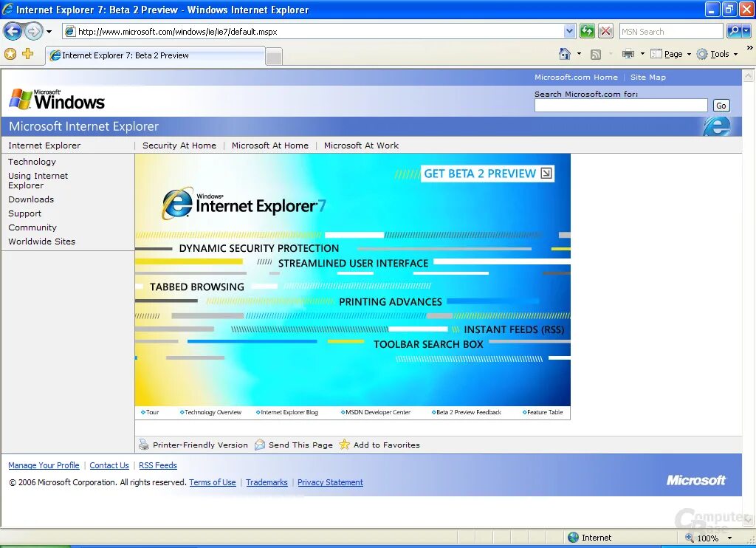Click the Privacy Statement link
Image resolution: width=756 pixels, height=548 pixels.
(x=330, y=482)
